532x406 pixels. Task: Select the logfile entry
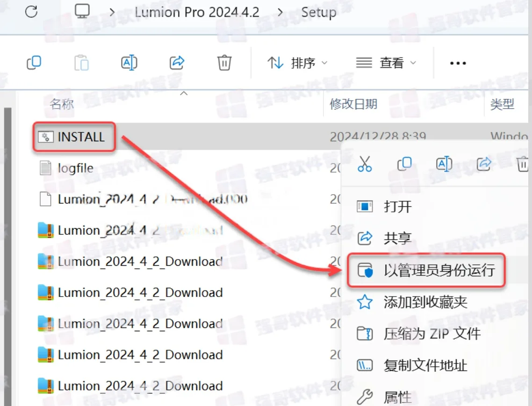point(75,168)
